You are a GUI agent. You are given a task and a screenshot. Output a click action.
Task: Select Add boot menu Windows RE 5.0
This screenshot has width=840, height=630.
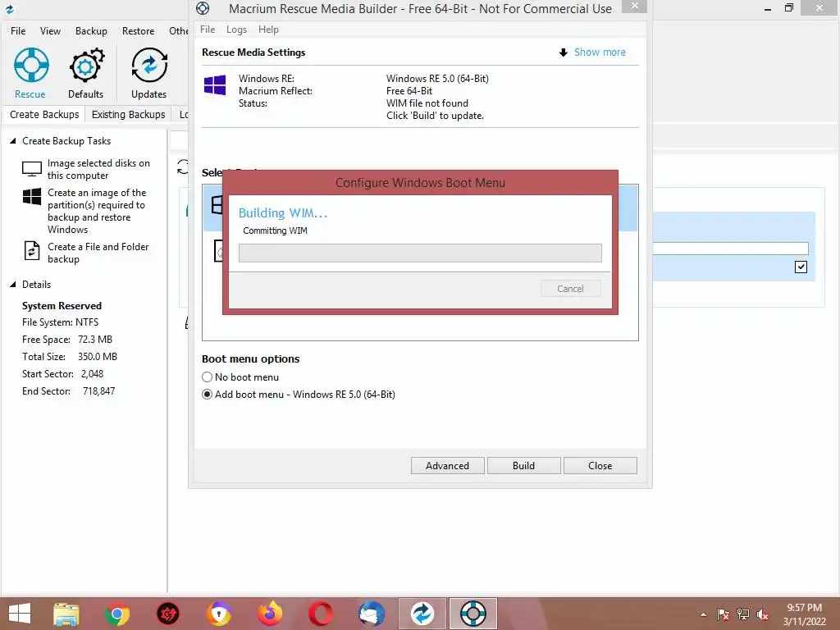click(x=299, y=395)
